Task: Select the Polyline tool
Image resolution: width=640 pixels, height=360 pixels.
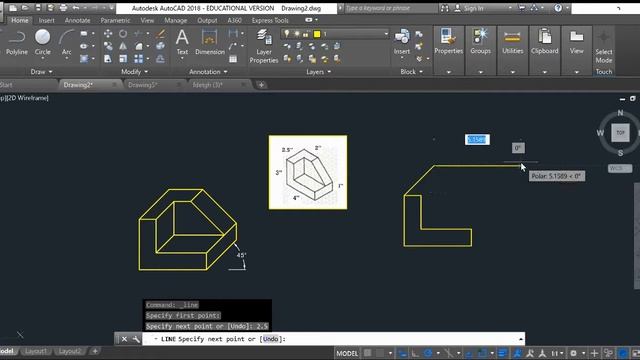Action: coord(17,42)
